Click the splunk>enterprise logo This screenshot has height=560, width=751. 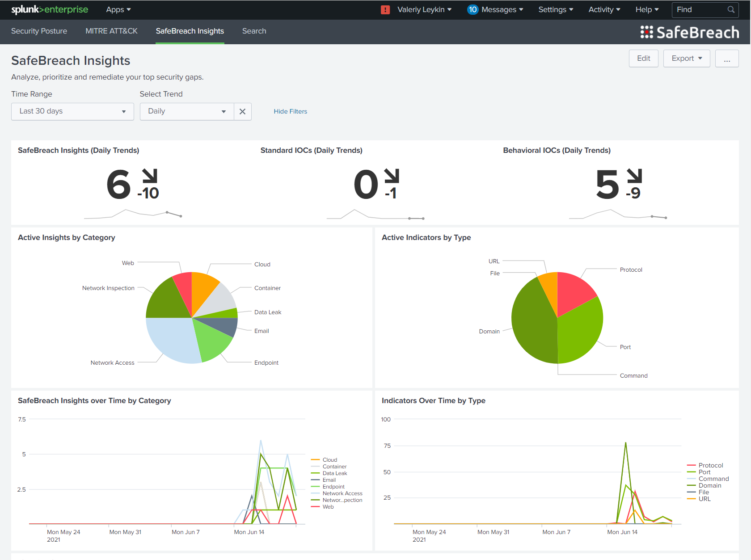point(50,9)
